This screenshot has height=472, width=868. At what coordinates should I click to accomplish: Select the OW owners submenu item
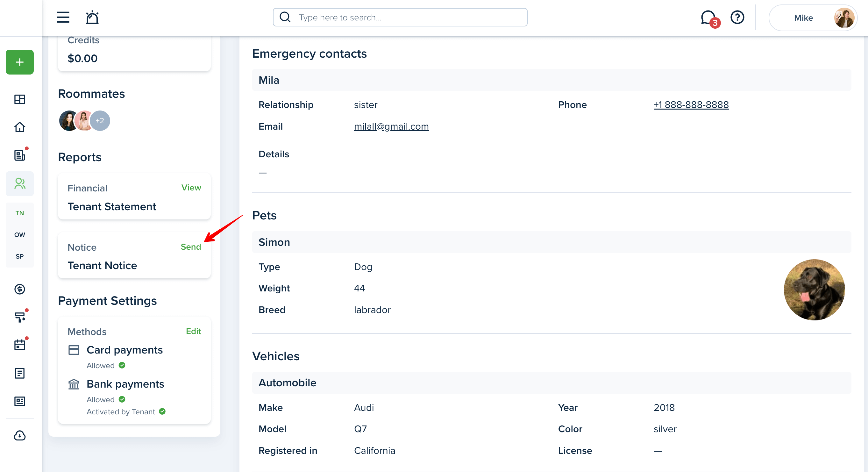19,235
